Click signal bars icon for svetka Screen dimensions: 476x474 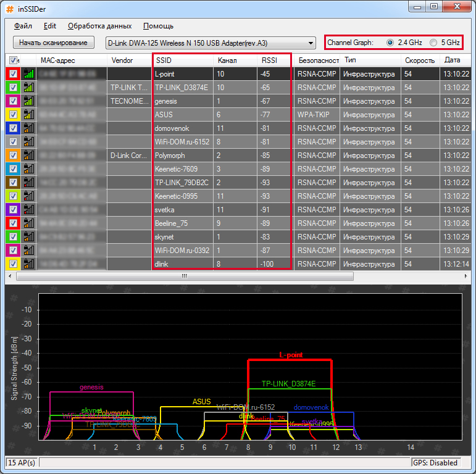[x=29, y=210]
